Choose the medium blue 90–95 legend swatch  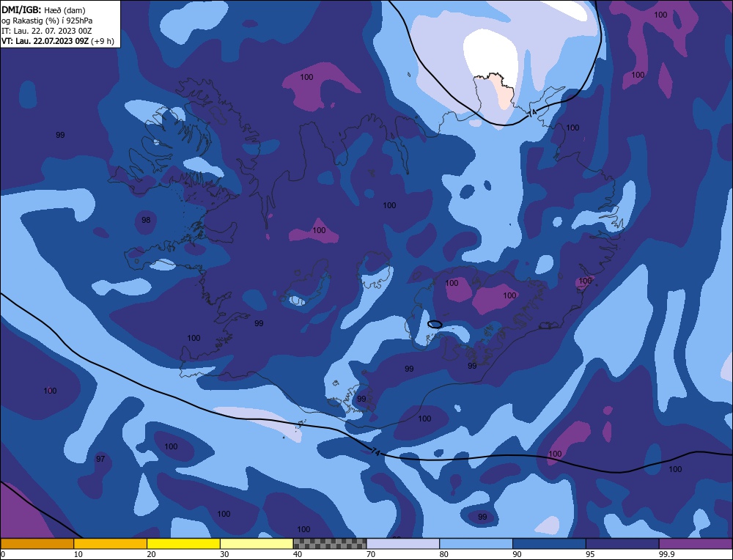549,544
